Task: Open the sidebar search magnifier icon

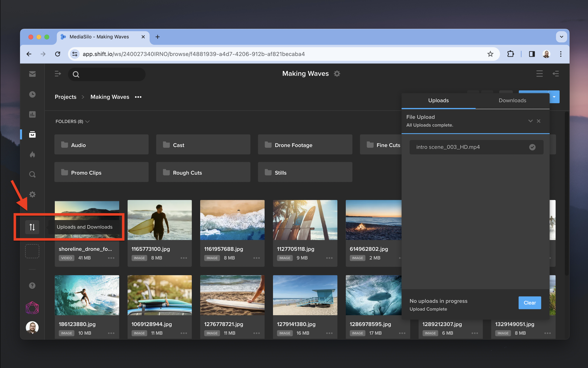Action: click(x=32, y=175)
